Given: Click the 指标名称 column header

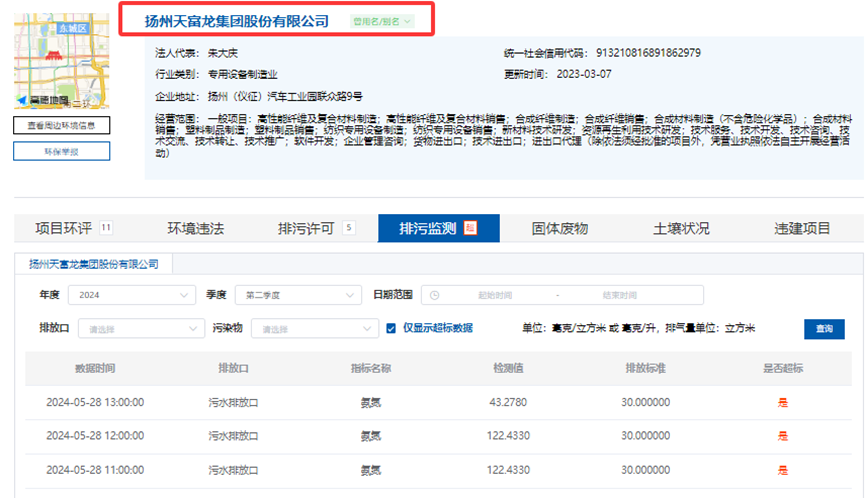Looking at the screenshot, I should point(371,368).
